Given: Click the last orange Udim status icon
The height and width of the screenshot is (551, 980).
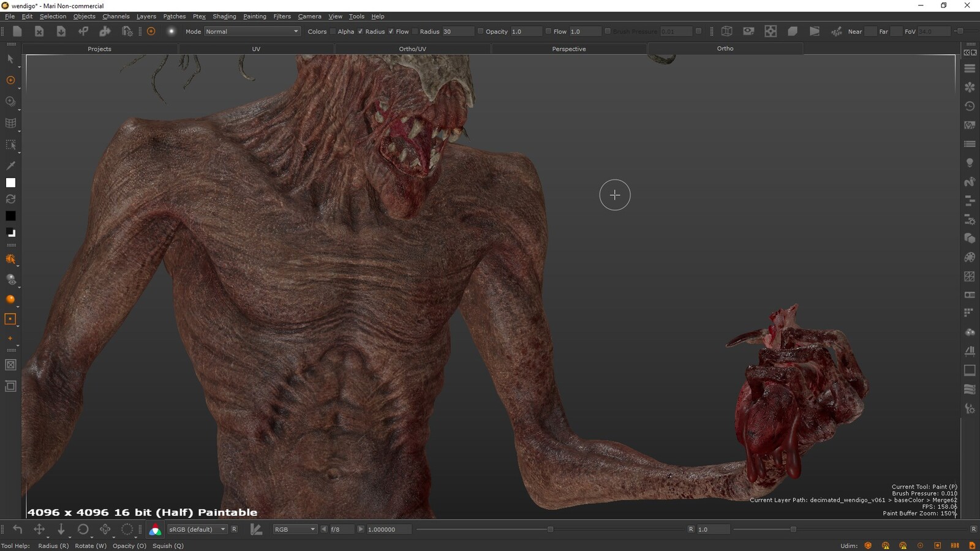Looking at the screenshot, I should tap(972, 545).
